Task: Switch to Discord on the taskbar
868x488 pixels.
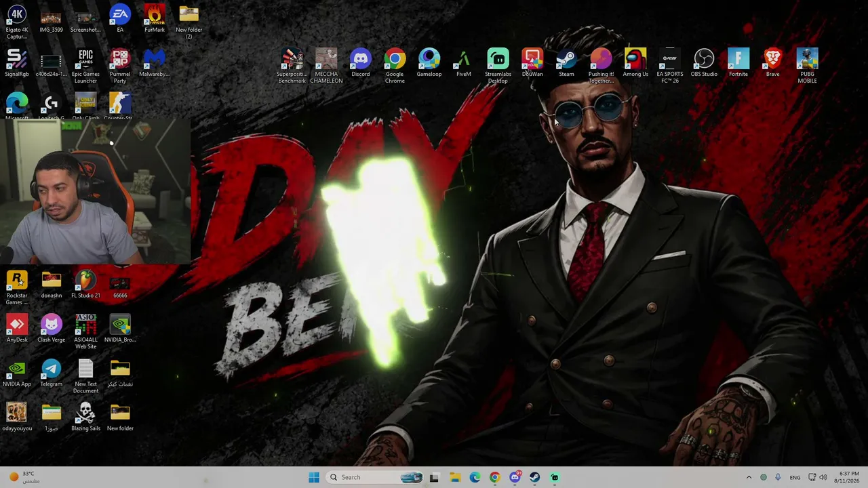Action: [515, 477]
